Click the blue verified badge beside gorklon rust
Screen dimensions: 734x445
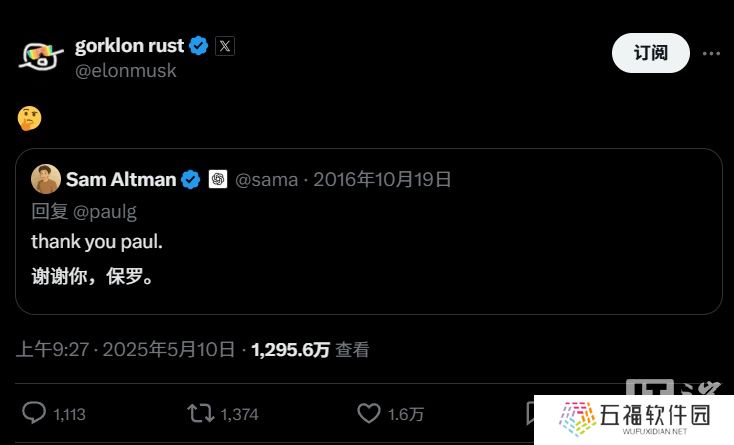[x=198, y=46]
